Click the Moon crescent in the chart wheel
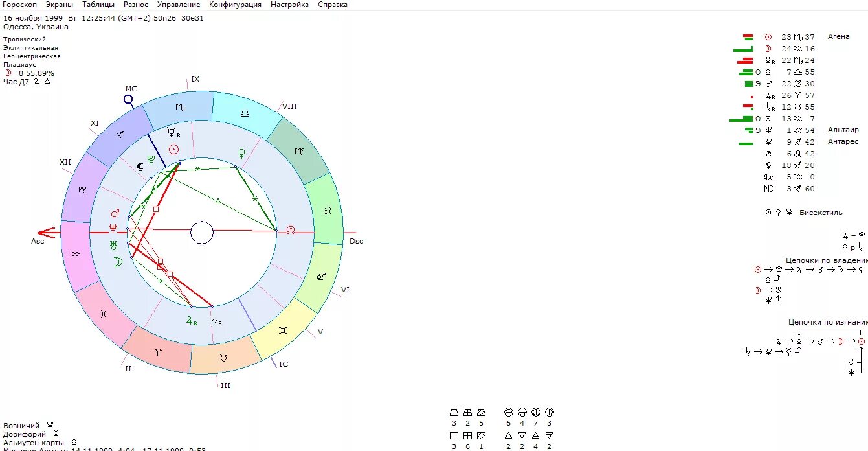 (118, 262)
